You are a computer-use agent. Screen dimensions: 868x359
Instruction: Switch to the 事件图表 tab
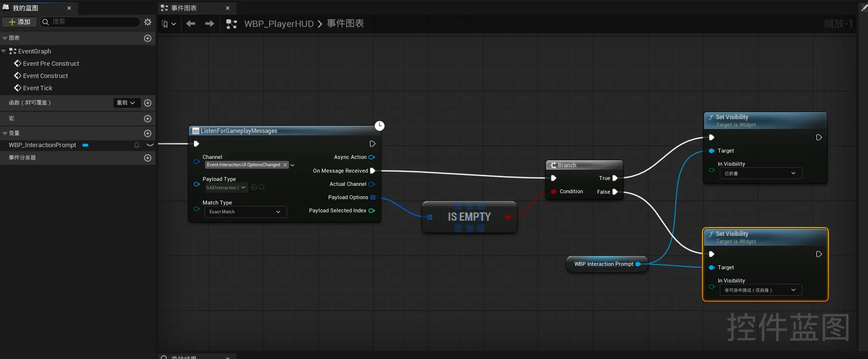[184, 8]
